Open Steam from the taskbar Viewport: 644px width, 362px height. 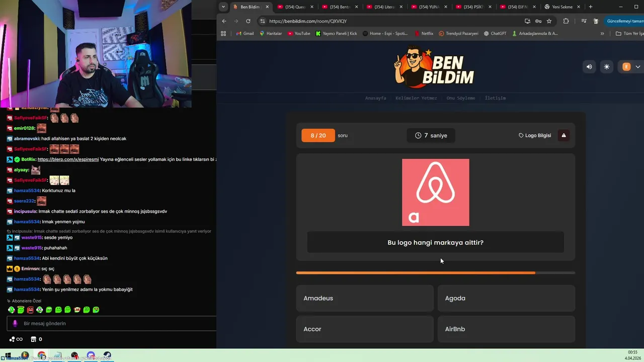[x=107, y=356]
